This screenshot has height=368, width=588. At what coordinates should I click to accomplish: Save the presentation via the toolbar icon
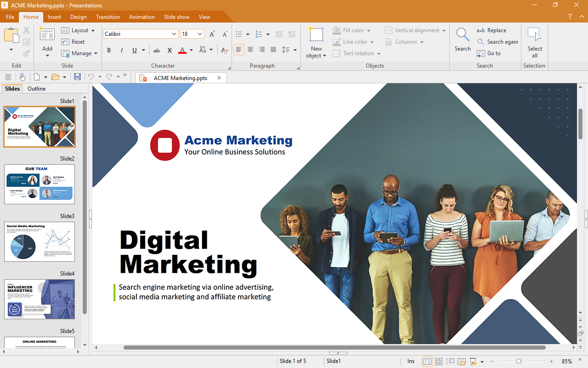[77, 77]
